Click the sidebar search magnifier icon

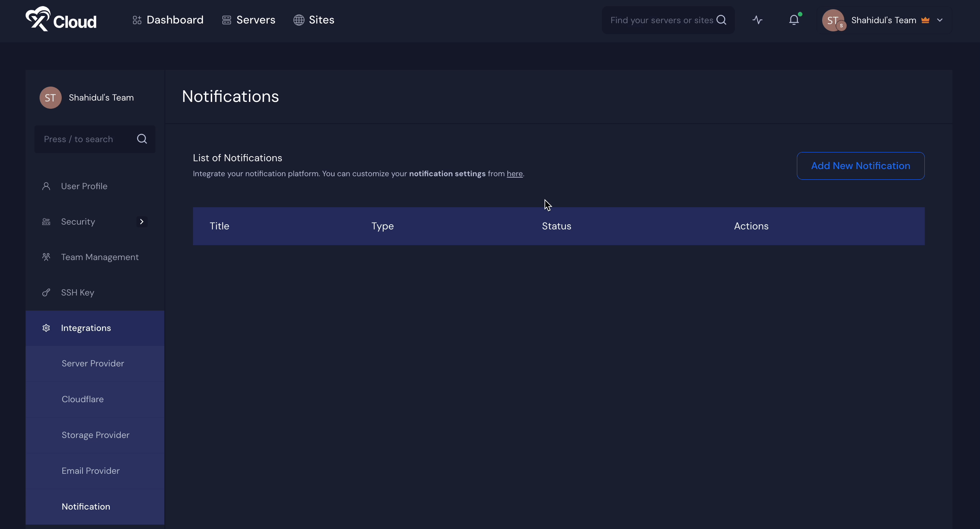[142, 139]
